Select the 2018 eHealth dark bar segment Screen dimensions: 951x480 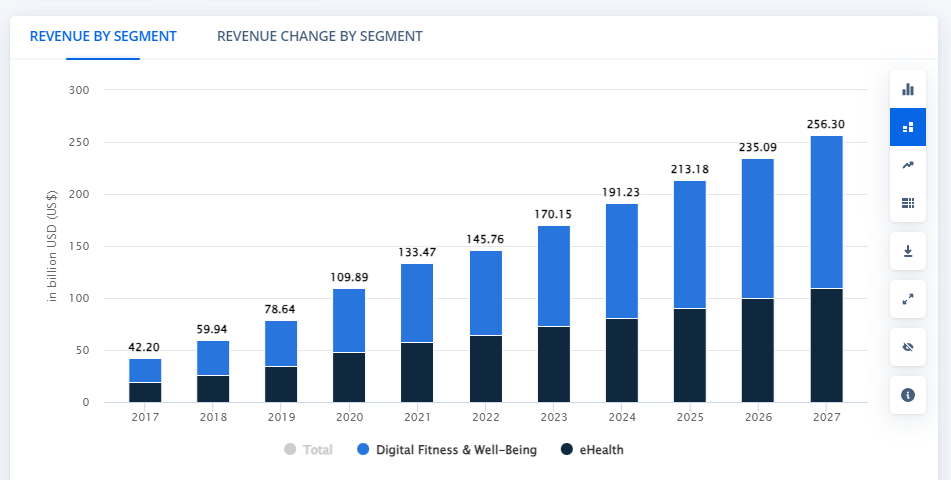pyautogui.click(x=213, y=388)
